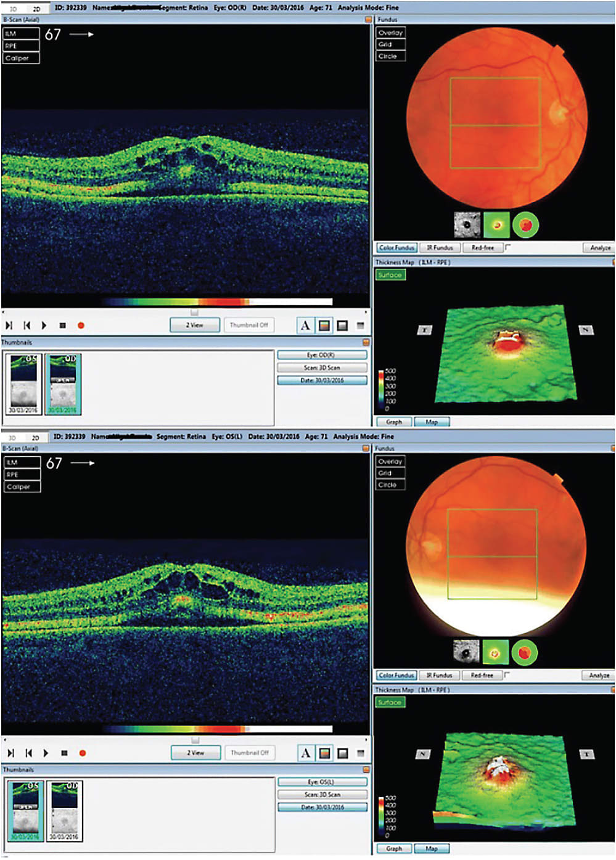The width and height of the screenshot is (616, 860).
Task: Skip to the last frame in OS B-Scan
Action: pos(10,753)
